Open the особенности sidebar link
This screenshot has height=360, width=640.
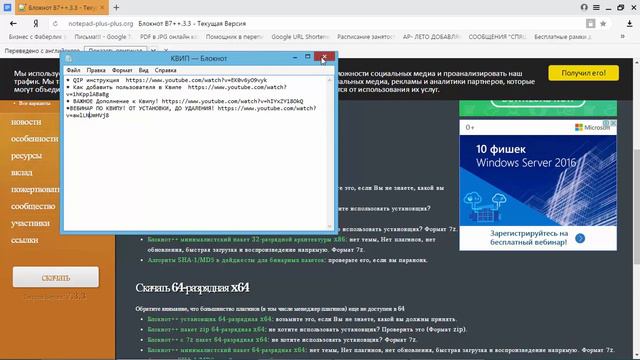35,139
